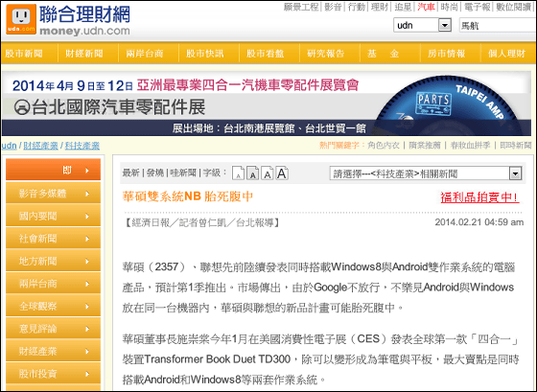Open sidebar item 股市投資
This screenshot has width=537, height=392.
click(x=53, y=374)
